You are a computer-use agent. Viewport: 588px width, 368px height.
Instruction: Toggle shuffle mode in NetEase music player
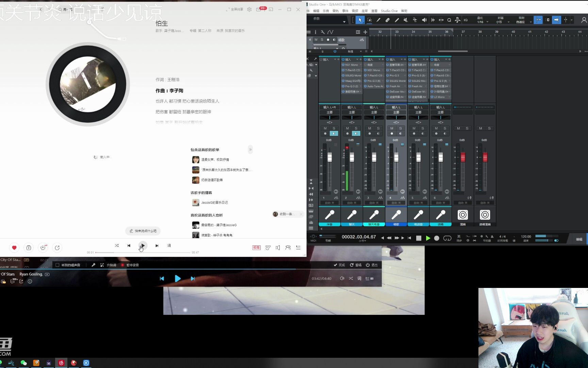117,246
